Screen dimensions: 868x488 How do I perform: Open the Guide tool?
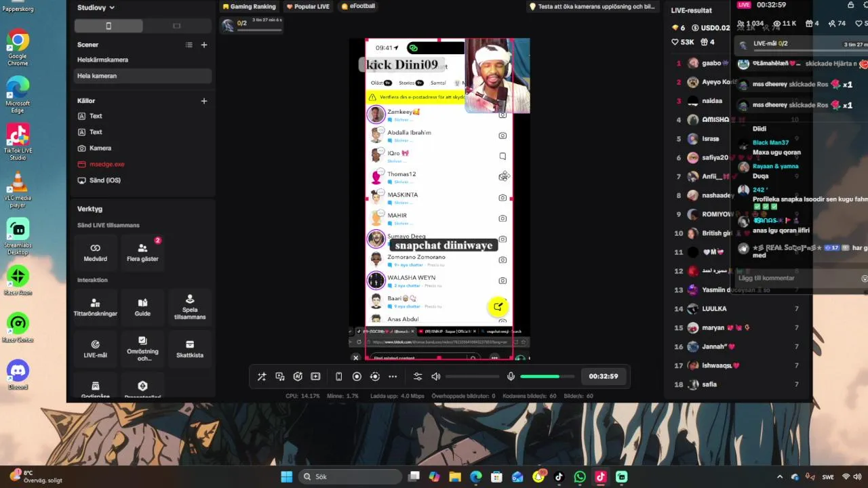click(142, 307)
